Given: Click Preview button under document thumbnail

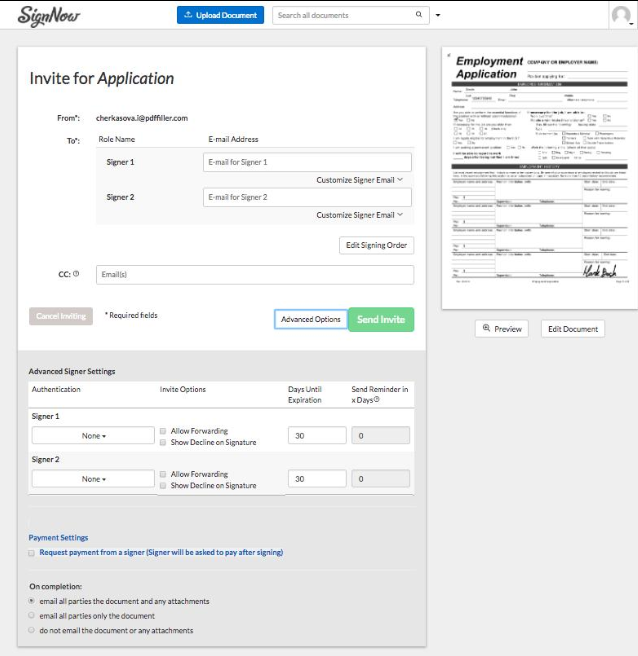Looking at the screenshot, I should point(502,329).
